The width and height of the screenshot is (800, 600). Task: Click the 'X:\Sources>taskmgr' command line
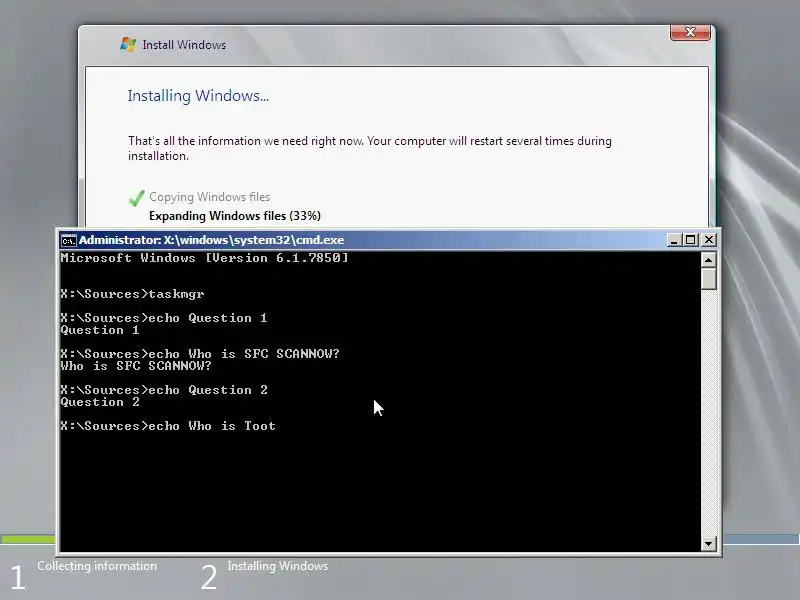point(132,294)
